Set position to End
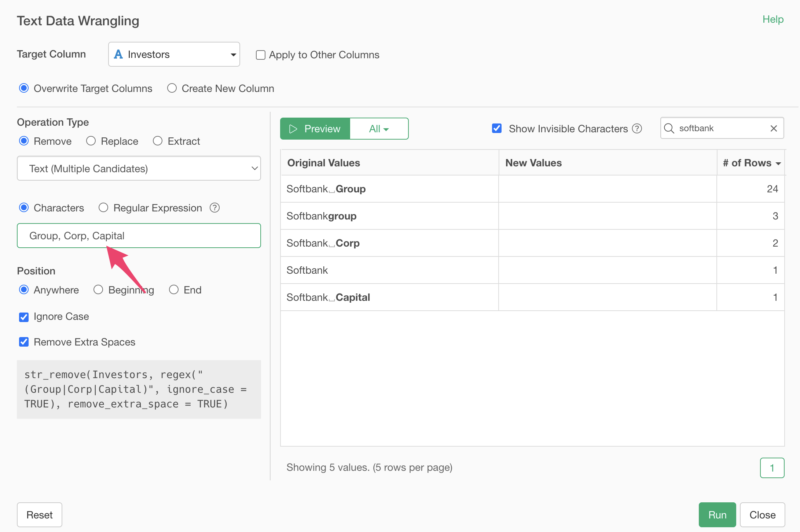Screen dimensions: 800x532 coord(174,290)
